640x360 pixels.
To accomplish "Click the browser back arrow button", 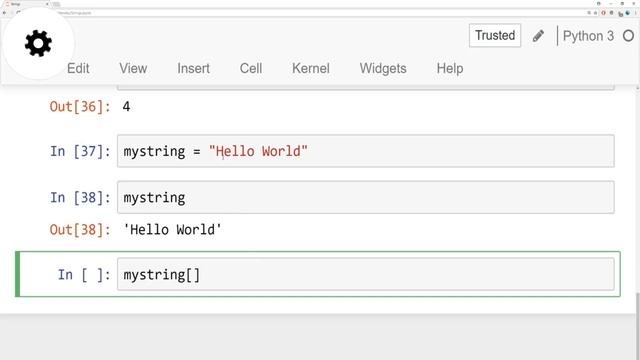I will coord(4,13).
